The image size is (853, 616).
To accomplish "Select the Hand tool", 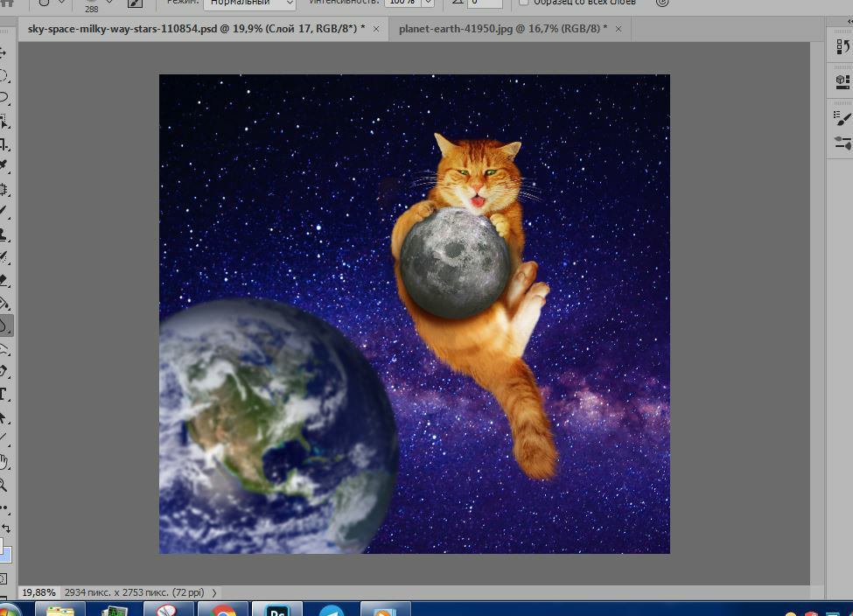I will pyautogui.click(x=3, y=462).
